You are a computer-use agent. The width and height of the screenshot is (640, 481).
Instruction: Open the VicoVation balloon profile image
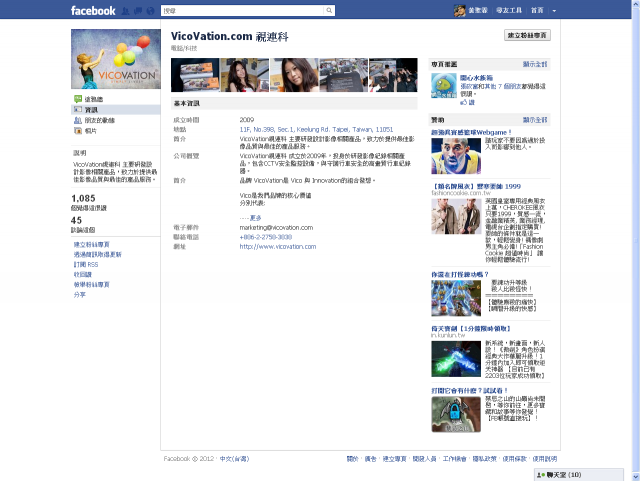pos(116,59)
